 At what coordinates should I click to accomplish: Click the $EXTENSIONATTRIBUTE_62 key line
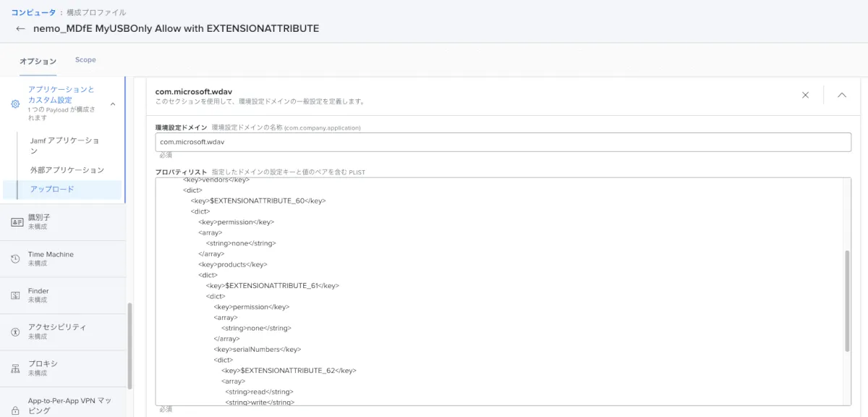point(289,370)
